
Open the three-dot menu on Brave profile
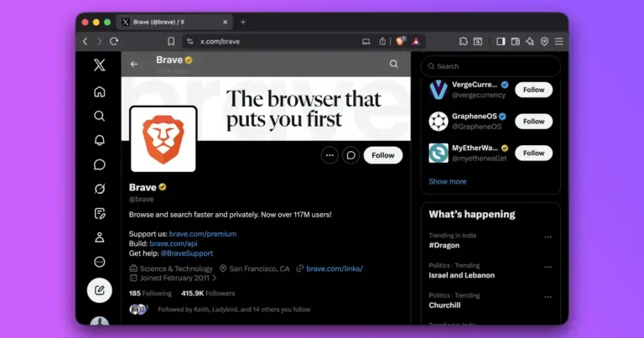[x=330, y=155]
